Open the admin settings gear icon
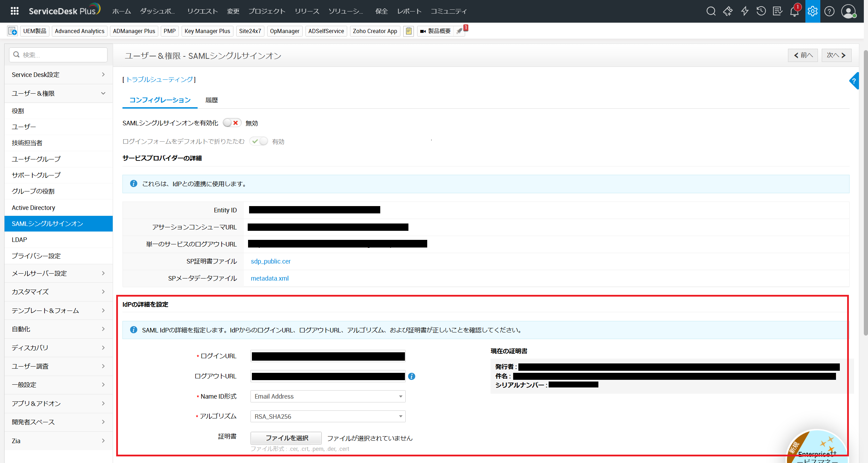Image resolution: width=868 pixels, height=463 pixels. pos(812,11)
